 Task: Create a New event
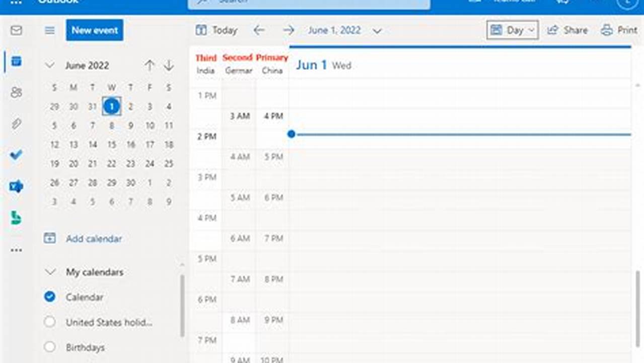(94, 30)
